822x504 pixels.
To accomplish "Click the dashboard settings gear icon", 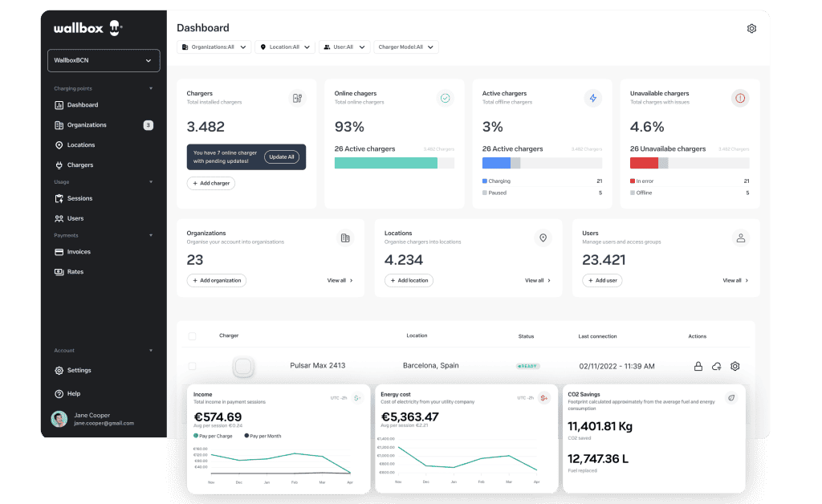I will (x=751, y=29).
